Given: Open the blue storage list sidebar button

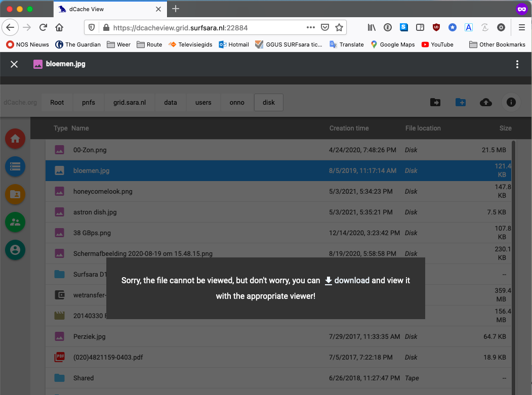Looking at the screenshot, I should pyautogui.click(x=15, y=166).
